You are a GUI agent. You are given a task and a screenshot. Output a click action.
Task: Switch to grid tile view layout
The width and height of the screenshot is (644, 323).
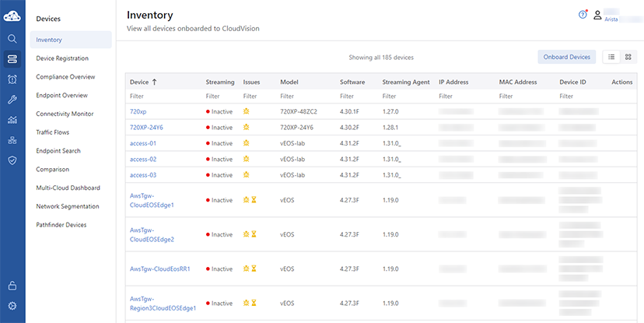tap(628, 57)
